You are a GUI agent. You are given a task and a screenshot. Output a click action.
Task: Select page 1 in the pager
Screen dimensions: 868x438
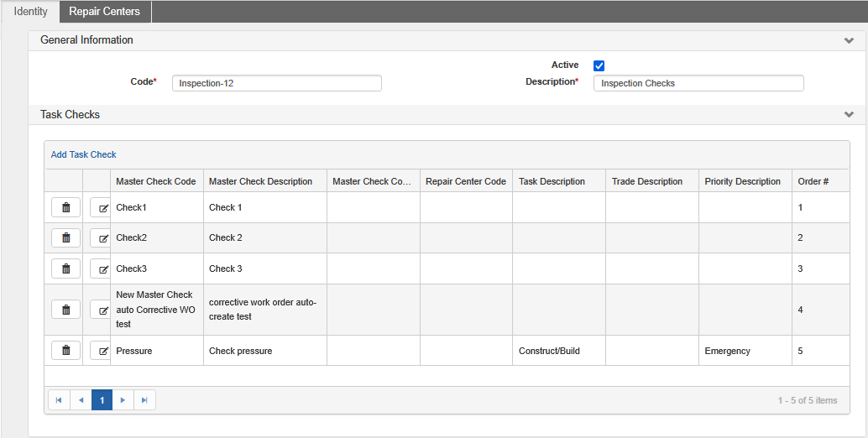pos(102,400)
